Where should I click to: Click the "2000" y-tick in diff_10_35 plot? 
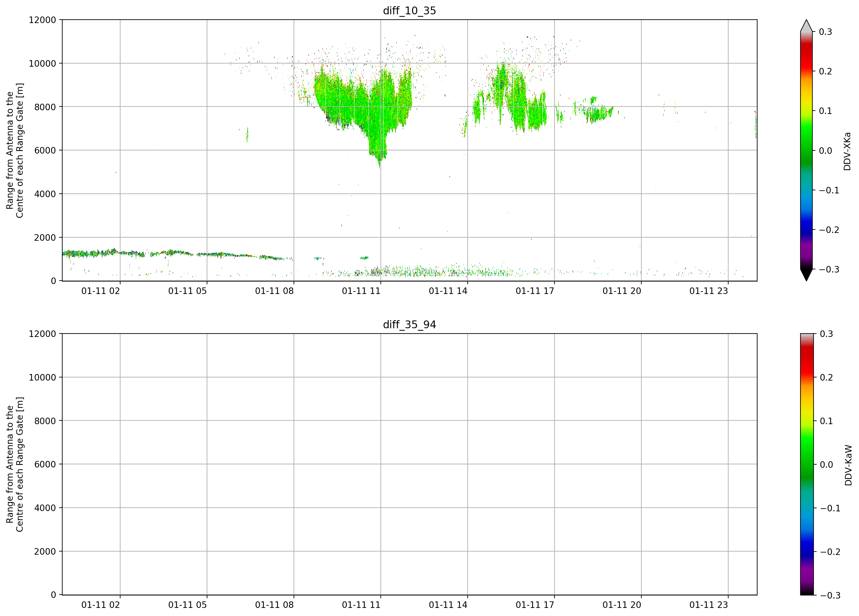tap(45, 238)
